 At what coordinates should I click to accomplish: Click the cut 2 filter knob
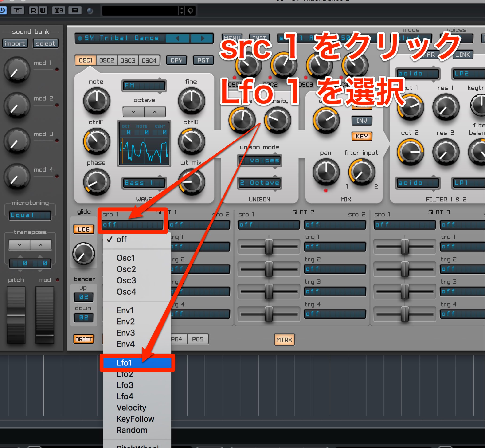410,152
